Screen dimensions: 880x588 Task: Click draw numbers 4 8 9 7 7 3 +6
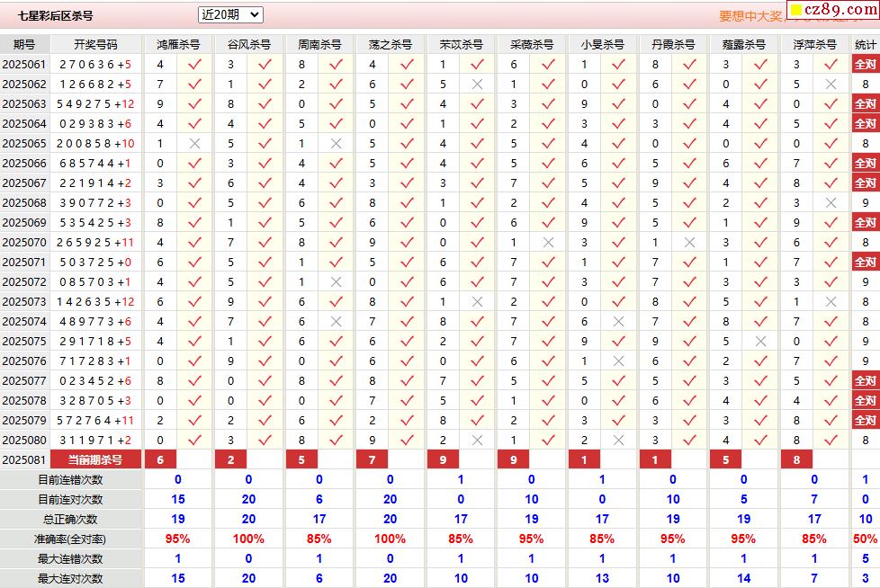point(95,321)
